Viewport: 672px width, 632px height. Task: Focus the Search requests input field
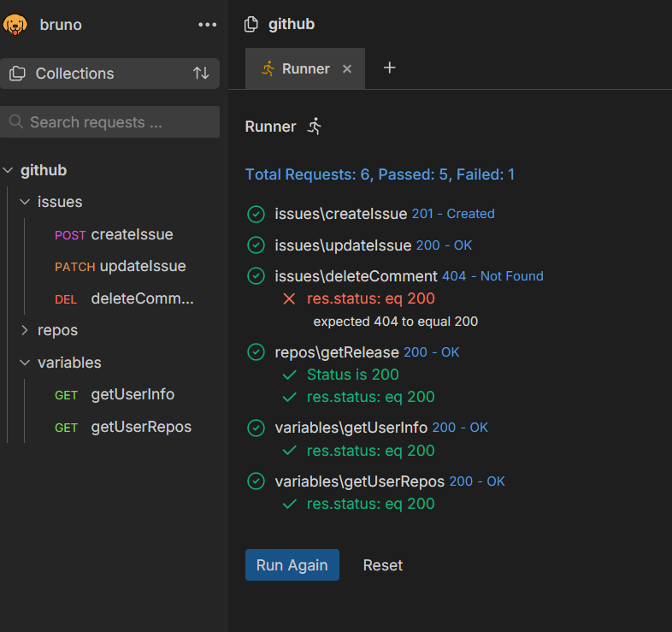tap(109, 121)
